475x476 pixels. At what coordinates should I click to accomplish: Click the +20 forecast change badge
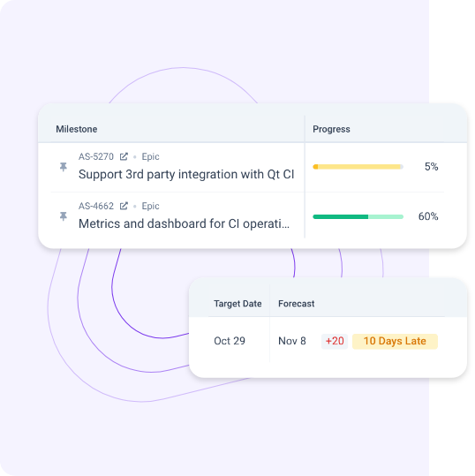click(335, 341)
